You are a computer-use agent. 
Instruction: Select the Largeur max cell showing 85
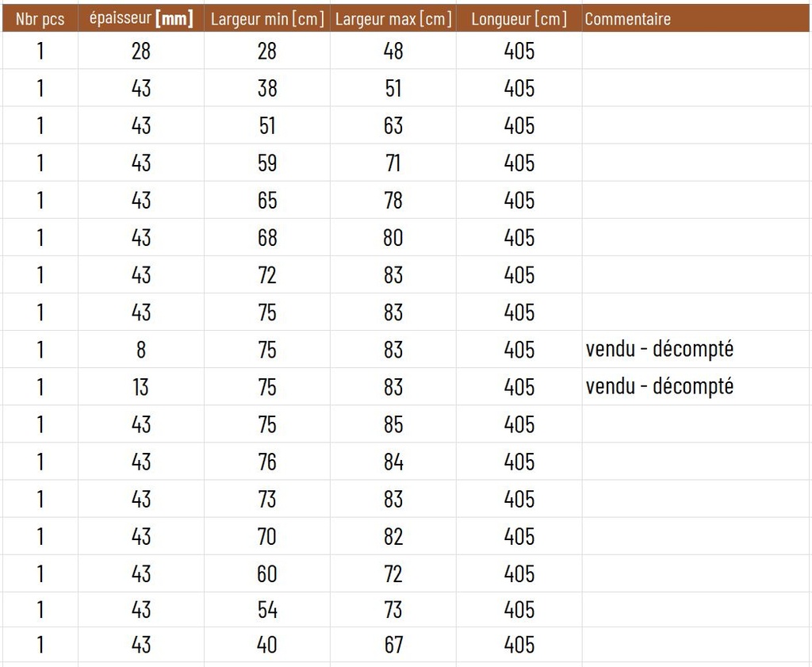(x=393, y=424)
